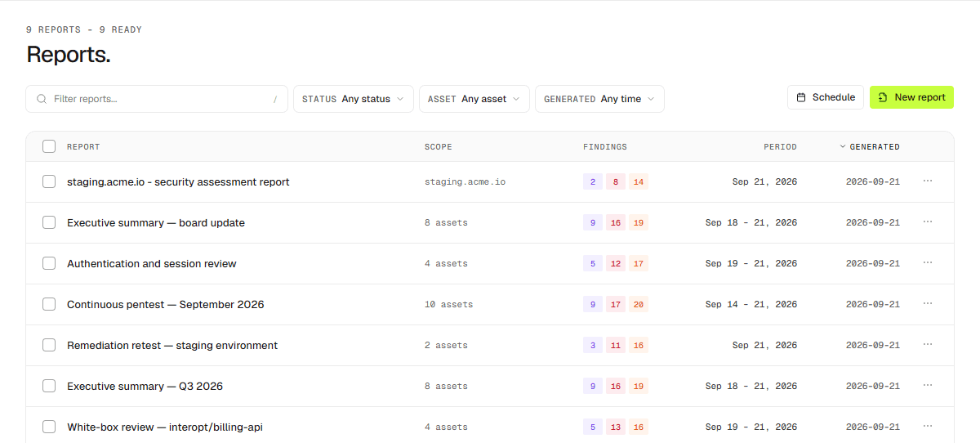Click the sort arrow next to Generated header
The image size is (980, 443).
[843, 147]
